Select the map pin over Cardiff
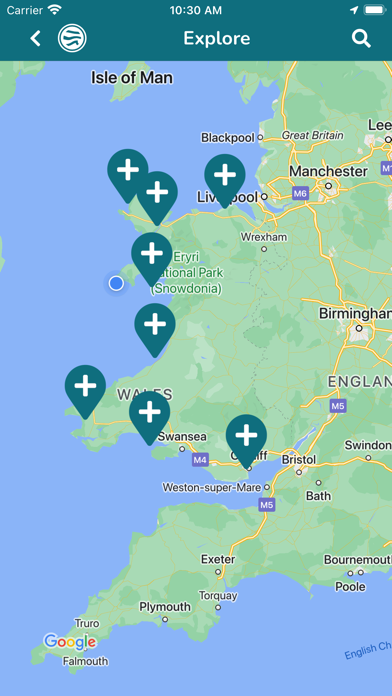392x696 pixels. pos(246,441)
